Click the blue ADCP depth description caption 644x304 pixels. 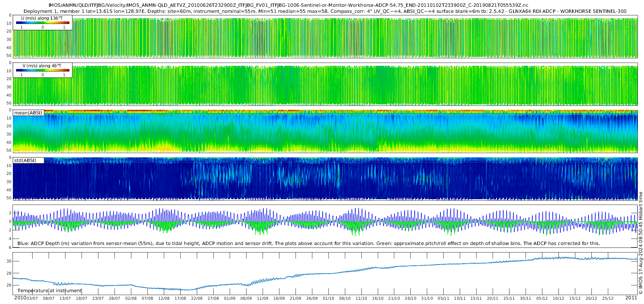point(308,244)
